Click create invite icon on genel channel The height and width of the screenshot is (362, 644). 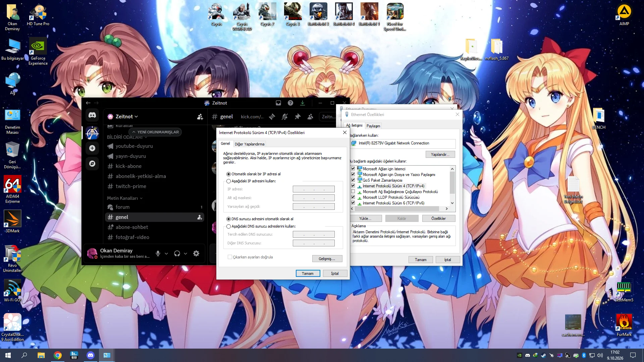(x=200, y=217)
